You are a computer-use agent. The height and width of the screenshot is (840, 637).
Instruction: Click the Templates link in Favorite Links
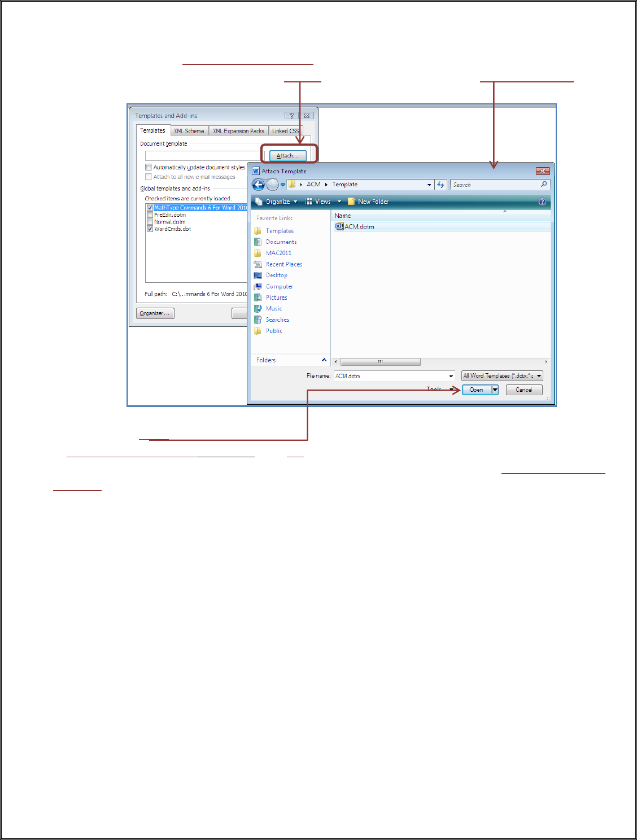(x=280, y=231)
